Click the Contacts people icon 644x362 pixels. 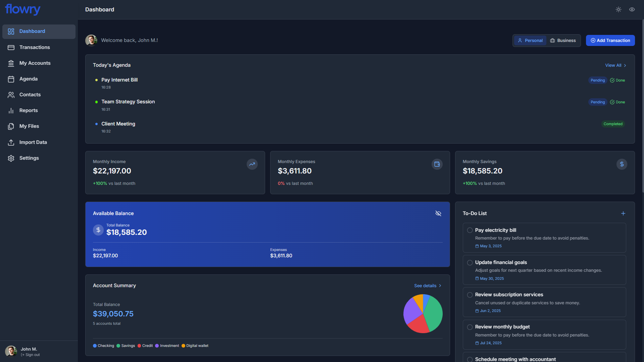[x=11, y=95]
